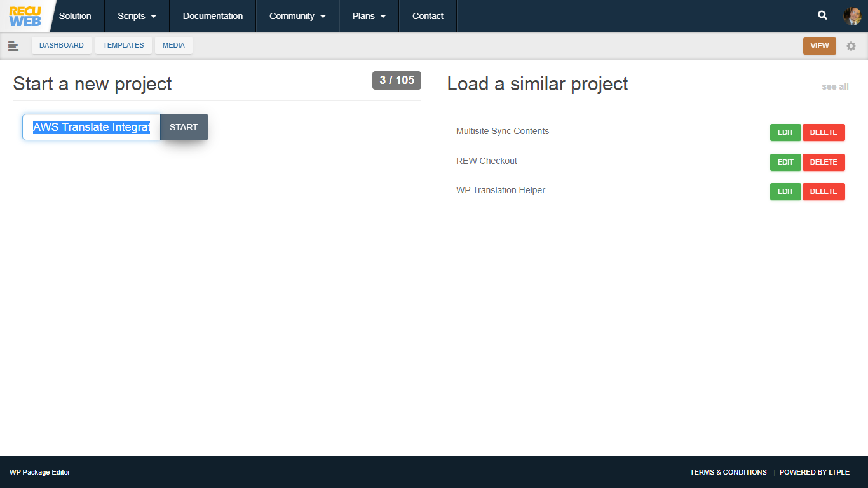Viewport: 868px width, 488px height.
Task: Expand the Scripts dropdown menu
Action: click(x=137, y=16)
